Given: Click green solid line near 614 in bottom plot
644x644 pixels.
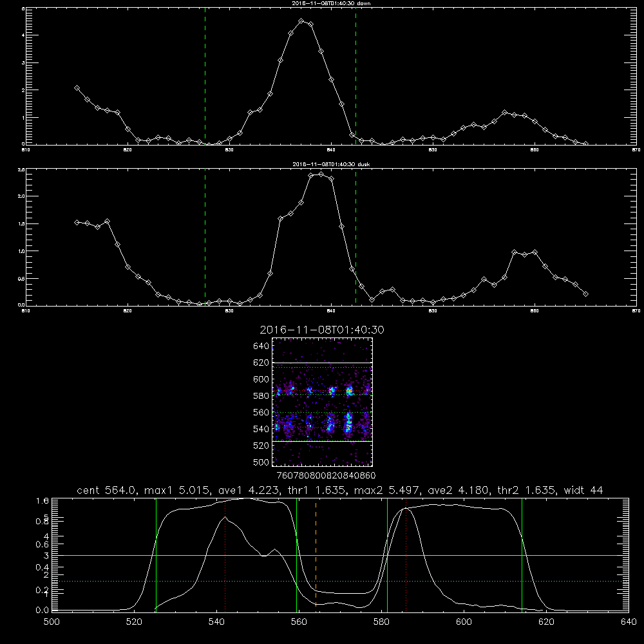Looking at the screenshot, I should pyautogui.click(x=522, y=554).
